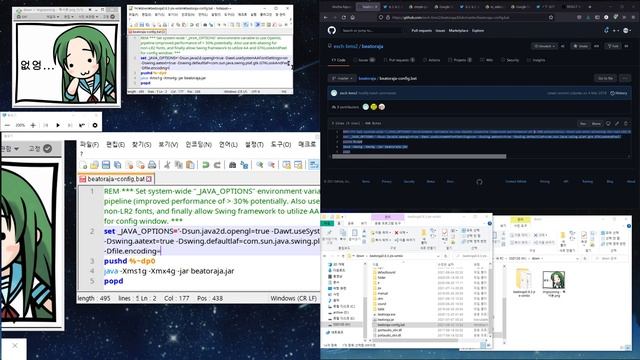This screenshot has height=360, width=640.
Task: Expand address bar dropdown in left Explorer
Action: [x=437, y=256]
